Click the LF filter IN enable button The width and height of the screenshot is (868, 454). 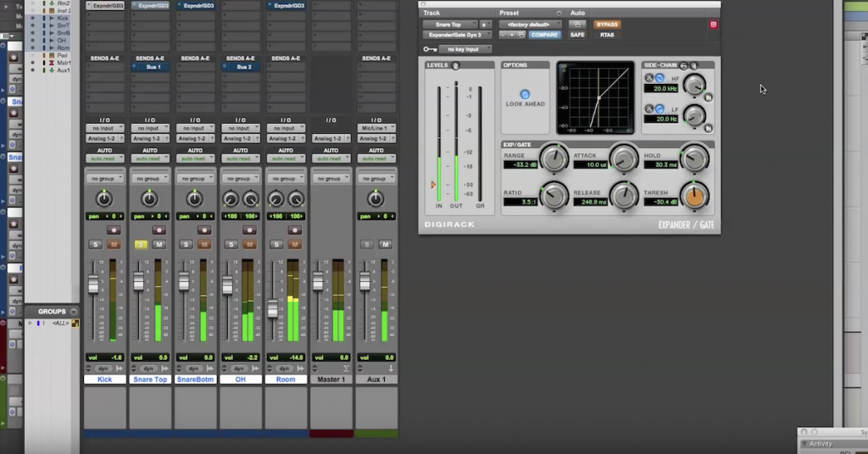point(708,128)
